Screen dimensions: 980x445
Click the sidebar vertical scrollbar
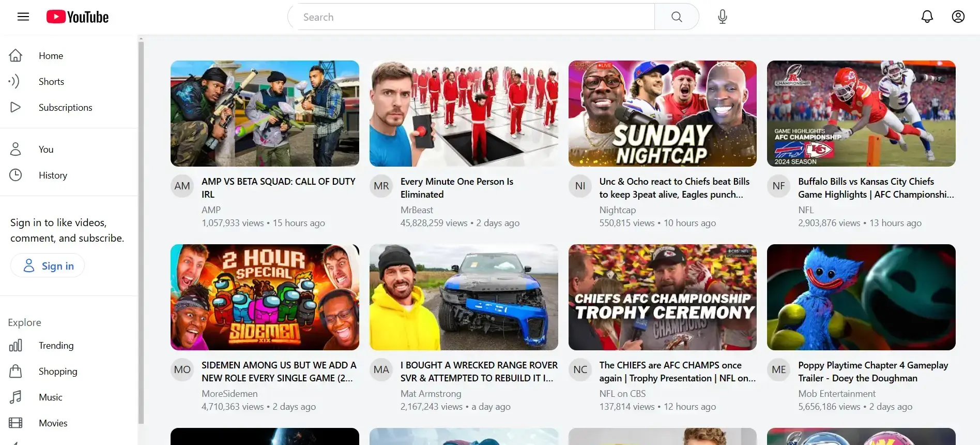pyautogui.click(x=141, y=233)
